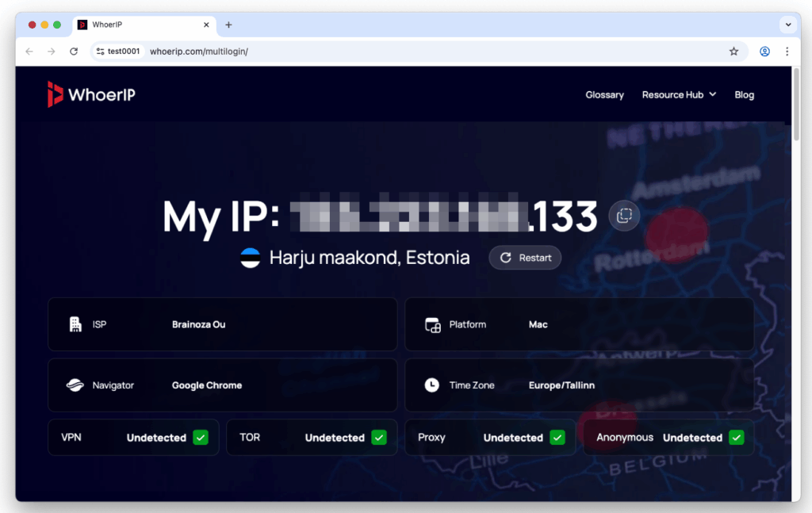The width and height of the screenshot is (812, 513).
Task: Click the IP ending '.133'
Action: [563, 216]
